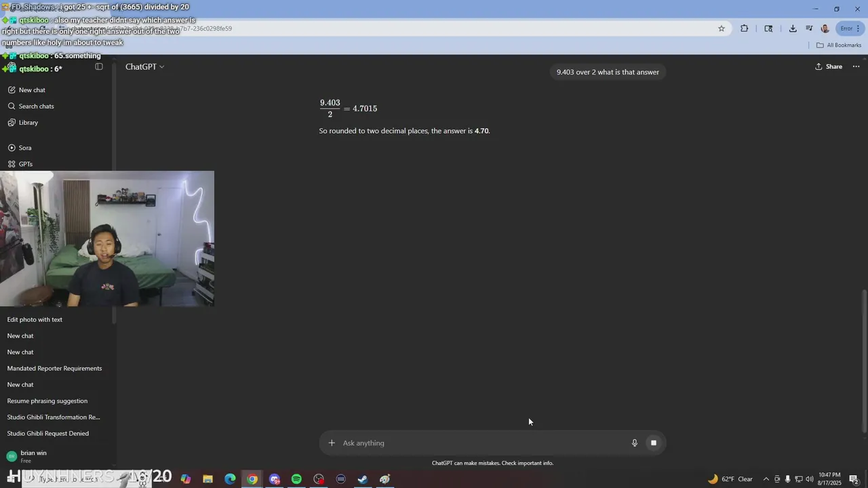Click the Ask anything input field
868x488 pixels.
click(481, 443)
